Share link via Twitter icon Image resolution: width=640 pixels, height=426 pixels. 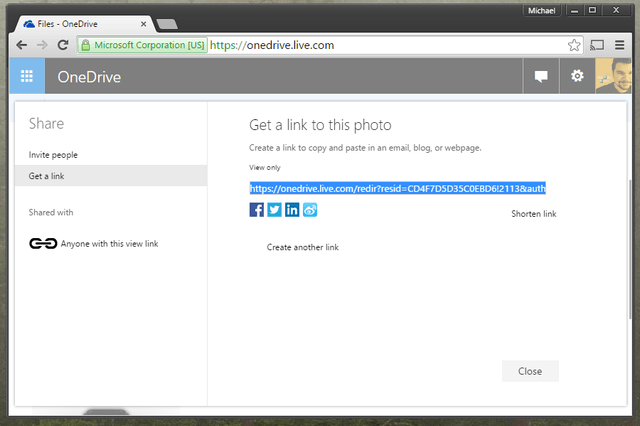pyautogui.click(x=274, y=210)
